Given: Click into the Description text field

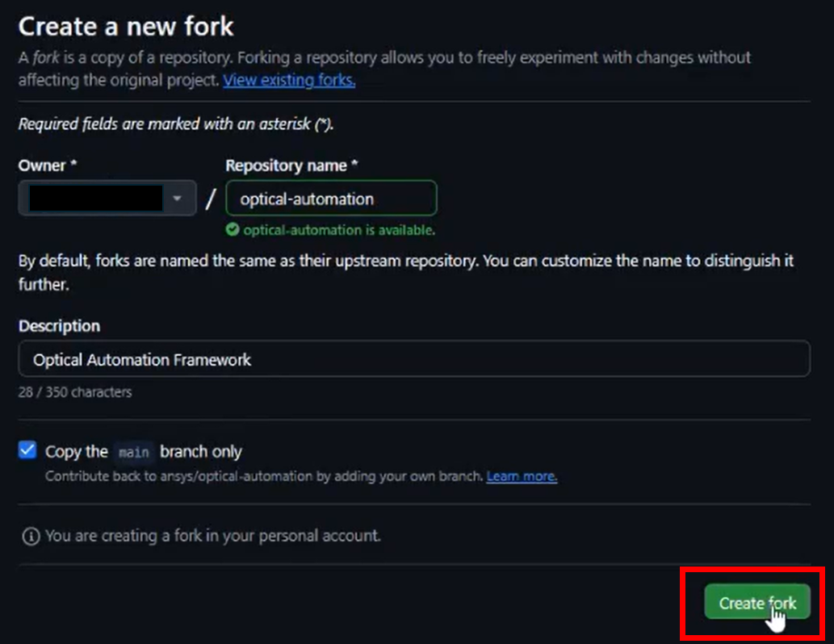Looking at the screenshot, I should [414, 359].
